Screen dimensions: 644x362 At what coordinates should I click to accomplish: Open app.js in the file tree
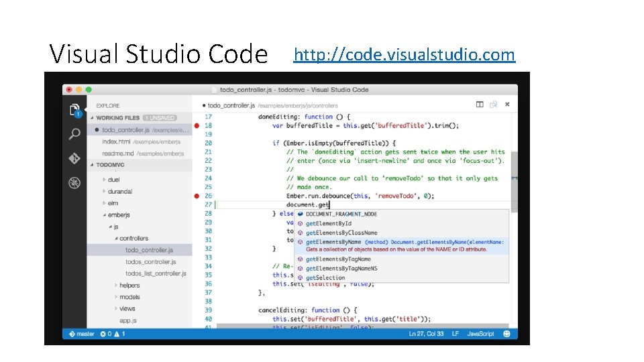click(127, 320)
